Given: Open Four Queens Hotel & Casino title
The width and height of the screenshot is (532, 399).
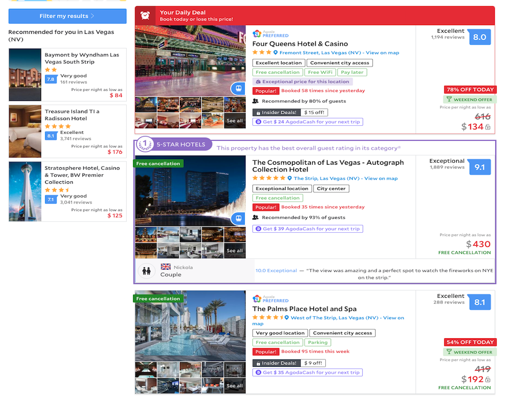Looking at the screenshot, I should point(300,44).
